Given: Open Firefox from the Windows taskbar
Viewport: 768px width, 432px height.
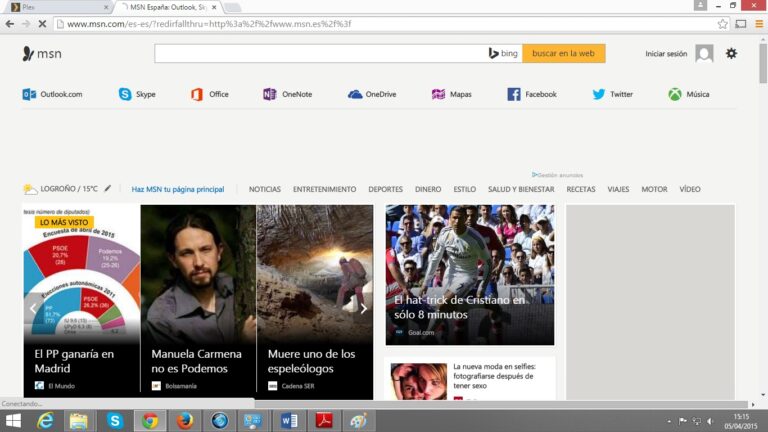Looking at the screenshot, I should click(x=184, y=420).
